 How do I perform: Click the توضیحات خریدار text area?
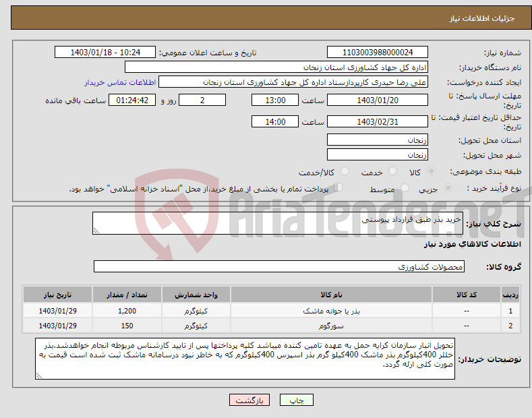245,359
